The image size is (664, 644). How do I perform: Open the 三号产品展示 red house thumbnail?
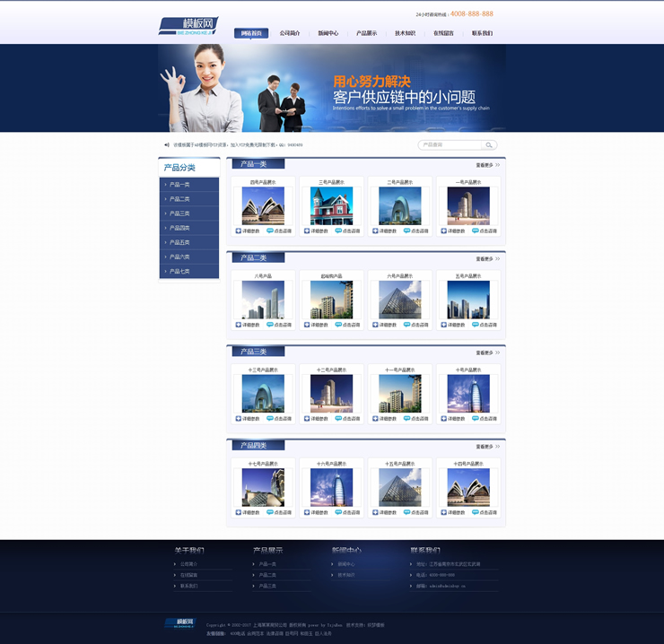tap(331, 206)
